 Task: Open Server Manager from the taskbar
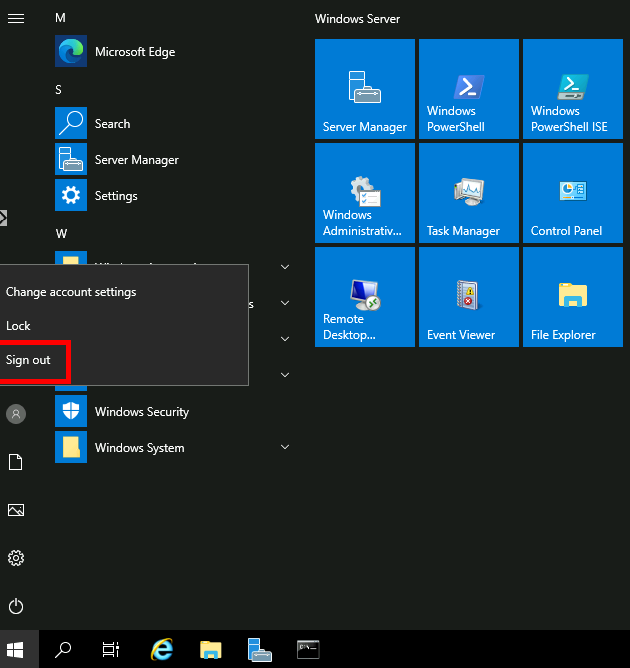point(259,649)
